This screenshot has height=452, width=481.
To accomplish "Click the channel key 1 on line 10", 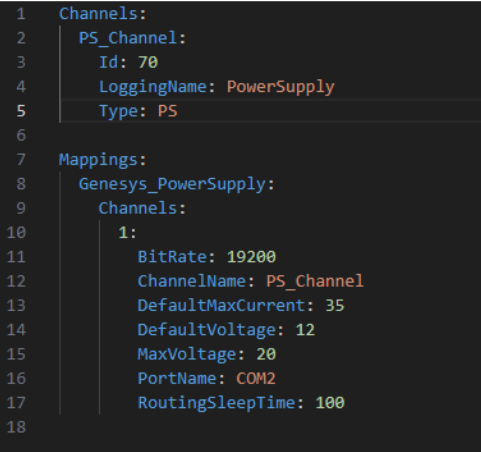I will (123, 232).
